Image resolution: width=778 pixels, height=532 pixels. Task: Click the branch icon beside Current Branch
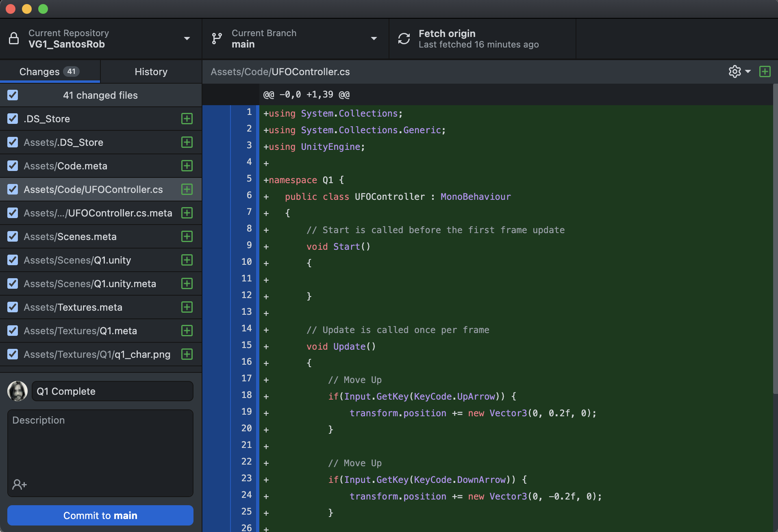[x=217, y=39]
